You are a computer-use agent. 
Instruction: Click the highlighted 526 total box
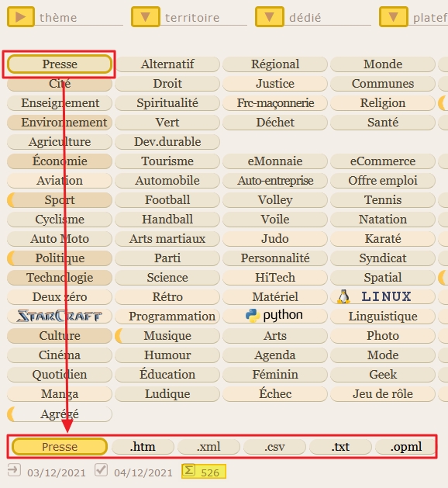click(204, 471)
